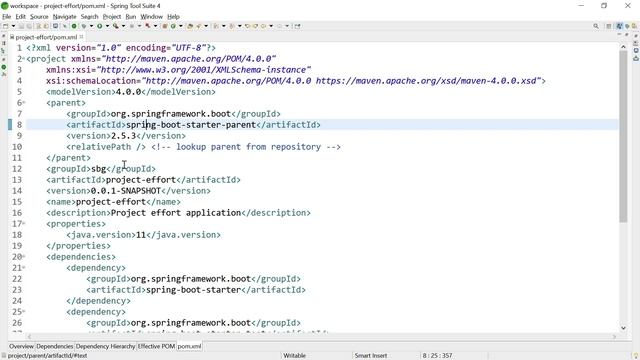Switch to the Debug perspective icon

click(x=627, y=26)
